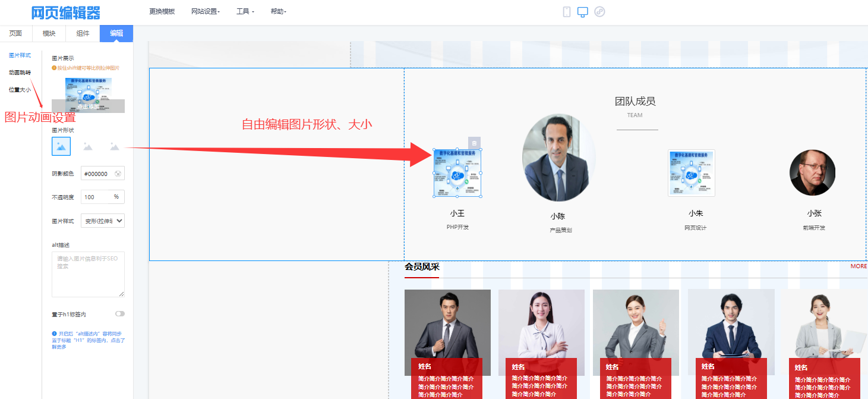The width and height of the screenshot is (868, 399).
Task: Click the name 小朱
Action: 696,213
